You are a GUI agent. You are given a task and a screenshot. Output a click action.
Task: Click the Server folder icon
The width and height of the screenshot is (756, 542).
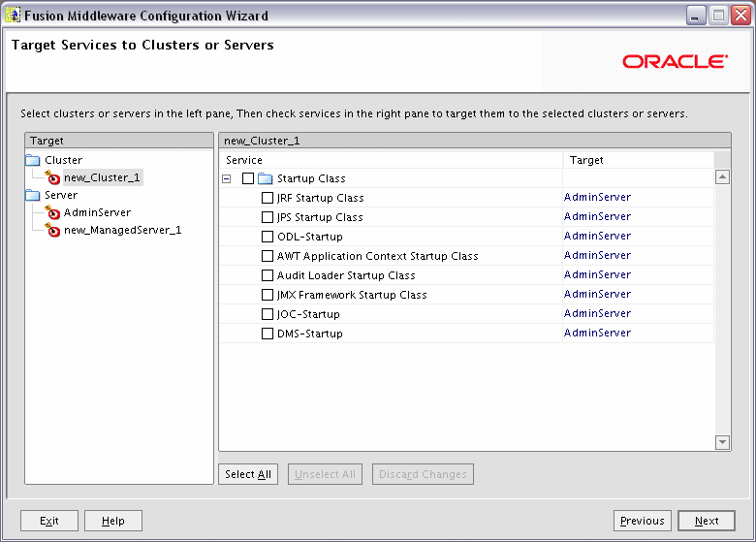33,195
